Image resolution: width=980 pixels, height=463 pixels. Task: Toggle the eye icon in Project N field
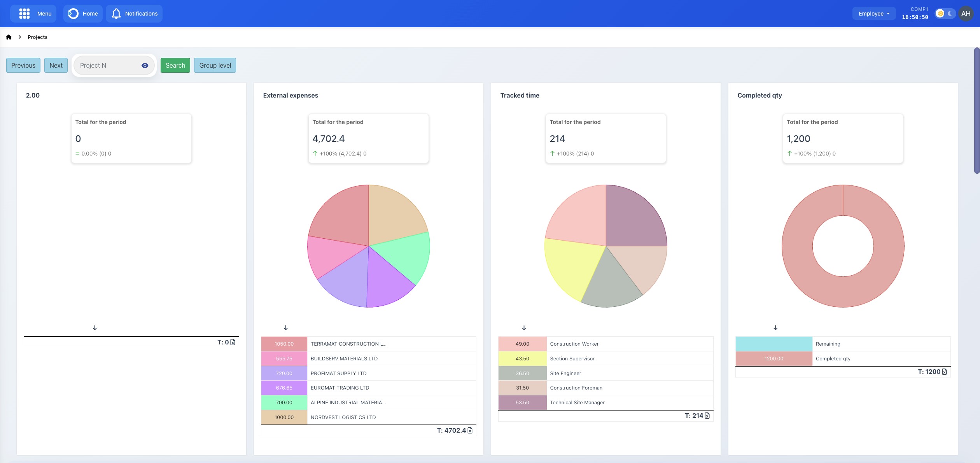pos(145,65)
